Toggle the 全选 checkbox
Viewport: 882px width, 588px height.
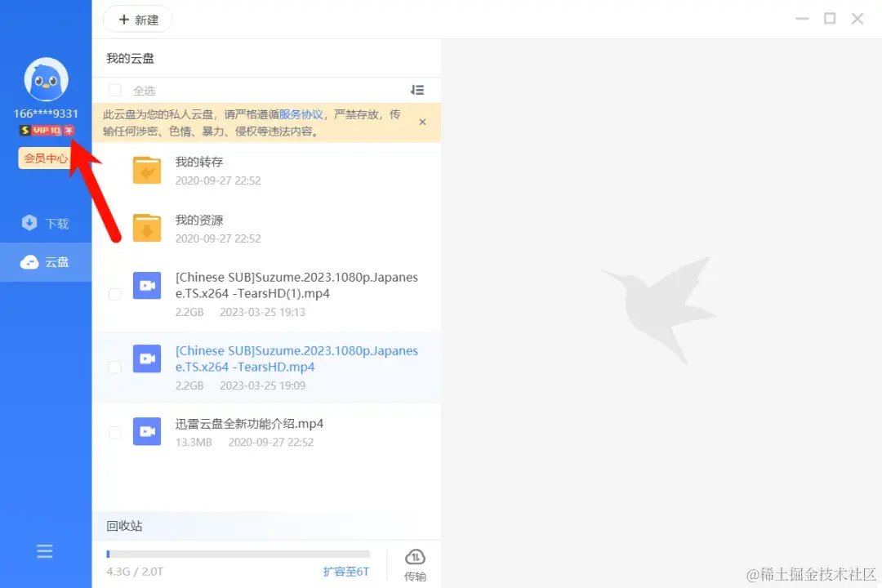(x=115, y=90)
